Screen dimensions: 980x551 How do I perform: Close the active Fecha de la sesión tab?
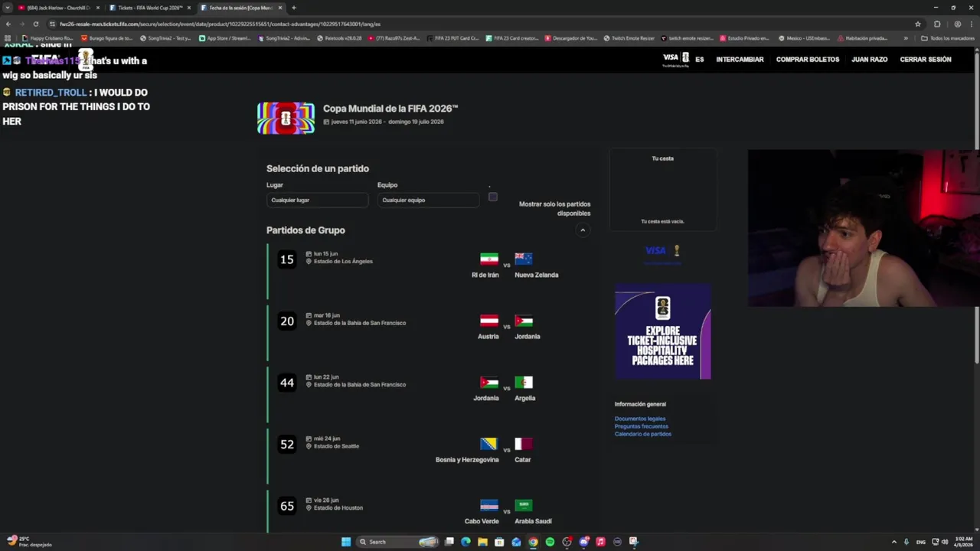click(x=280, y=8)
